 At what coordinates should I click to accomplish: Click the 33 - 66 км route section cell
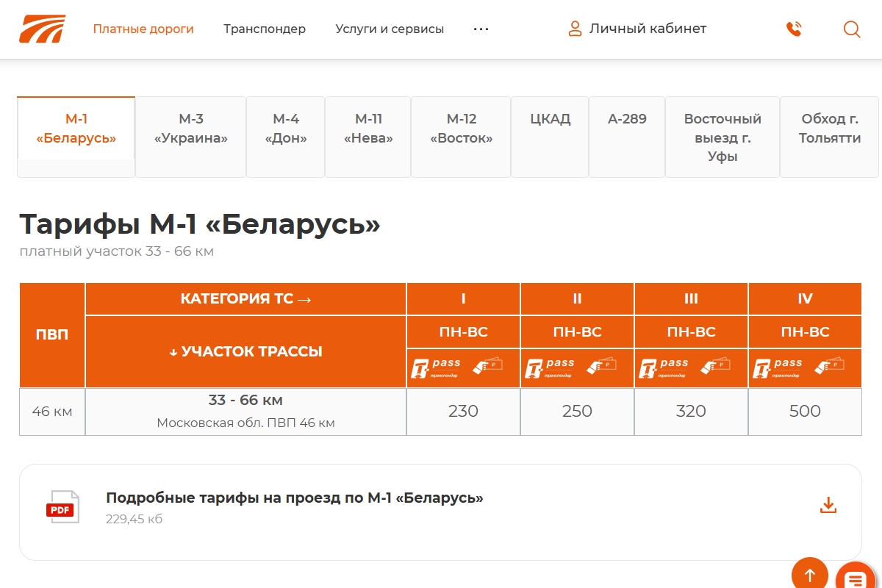click(x=245, y=412)
